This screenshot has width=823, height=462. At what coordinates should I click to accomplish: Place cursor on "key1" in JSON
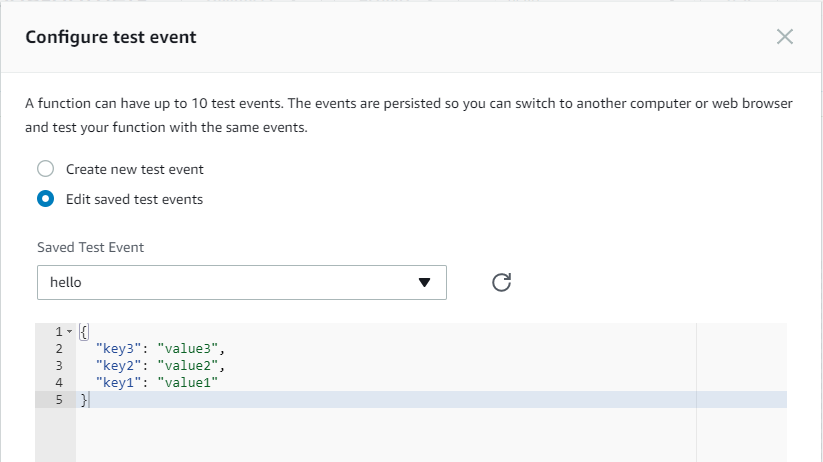pyautogui.click(x=118, y=382)
